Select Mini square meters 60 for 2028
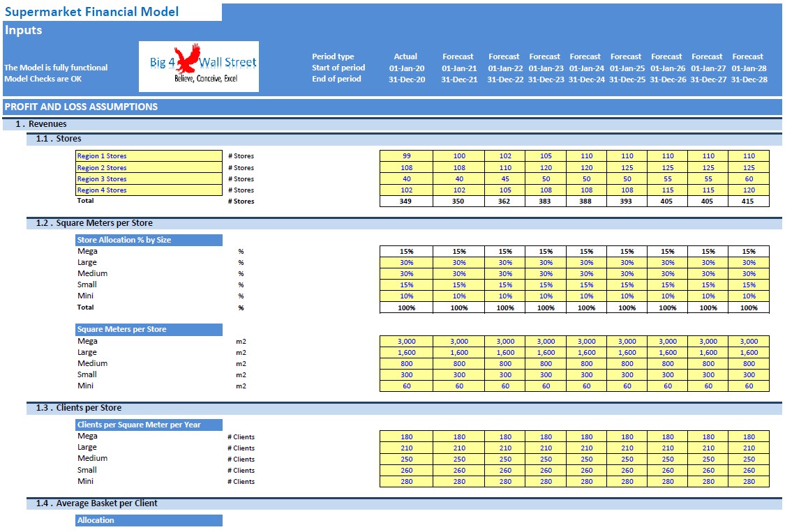The image size is (785, 532). tap(749, 386)
